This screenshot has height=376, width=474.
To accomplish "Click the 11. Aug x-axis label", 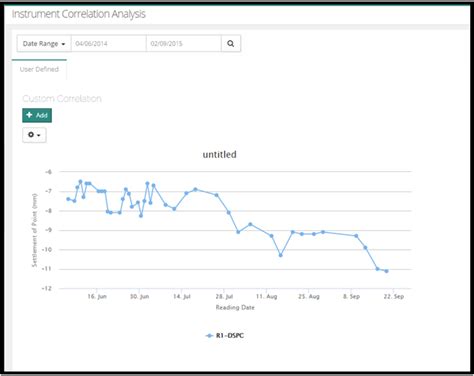I will click(x=266, y=296).
